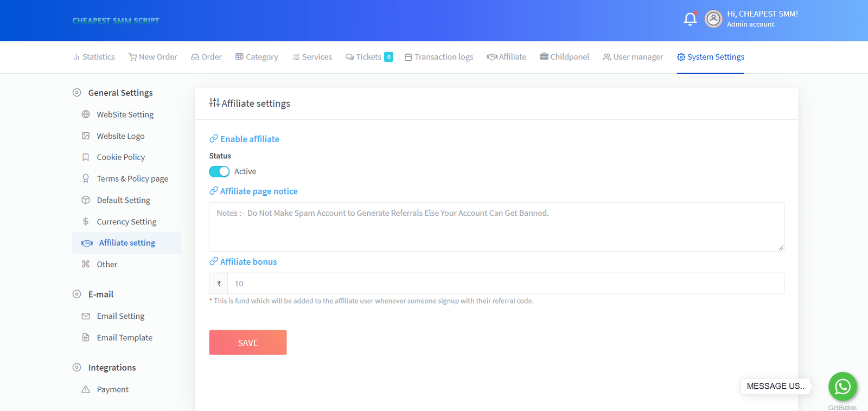Click the Affiliate page notice text area
The image size is (868, 411).
[496, 227]
